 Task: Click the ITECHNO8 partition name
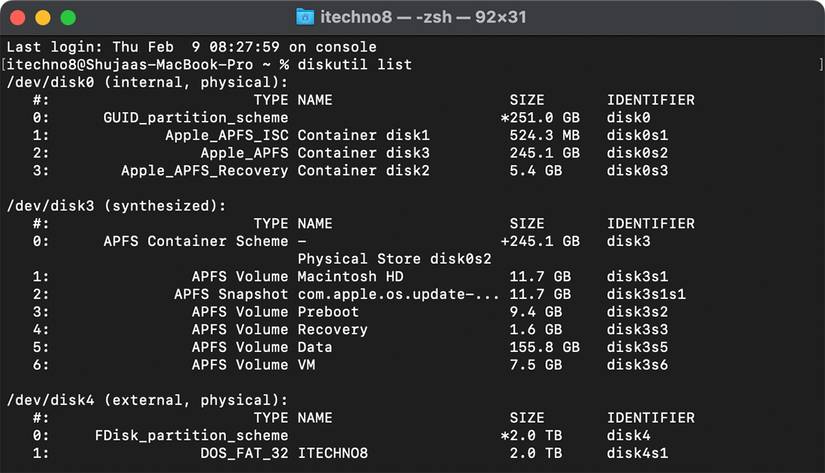(333, 453)
